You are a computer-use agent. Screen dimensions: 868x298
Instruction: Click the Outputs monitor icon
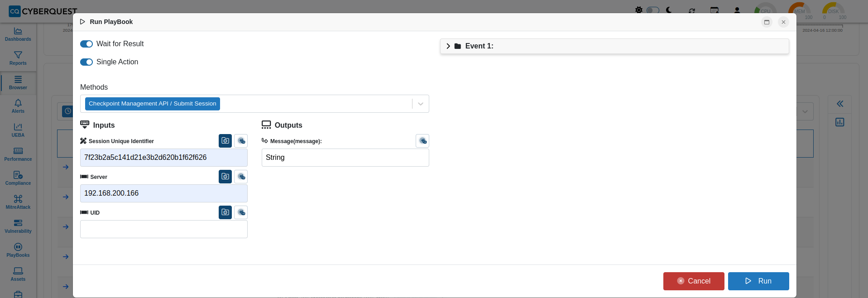[x=266, y=125]
